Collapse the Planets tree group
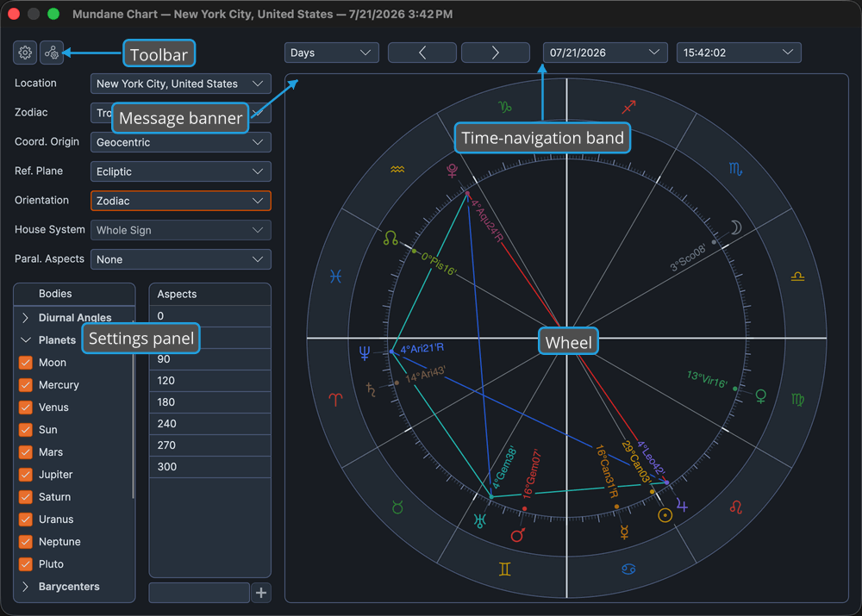This screenshot has width=862, height=616. (x=25, y=340)
